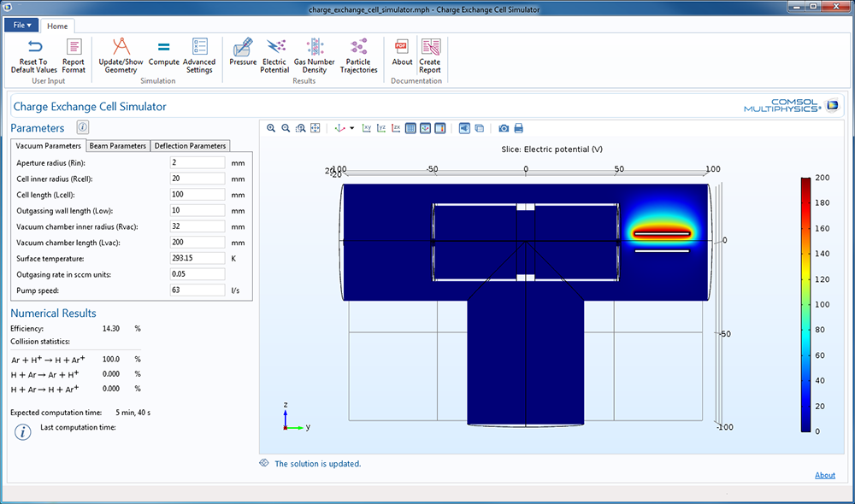This screenshot has width=855, height=504.
Task: Take a snapshot with the camera icon
Action: [504, 128]
